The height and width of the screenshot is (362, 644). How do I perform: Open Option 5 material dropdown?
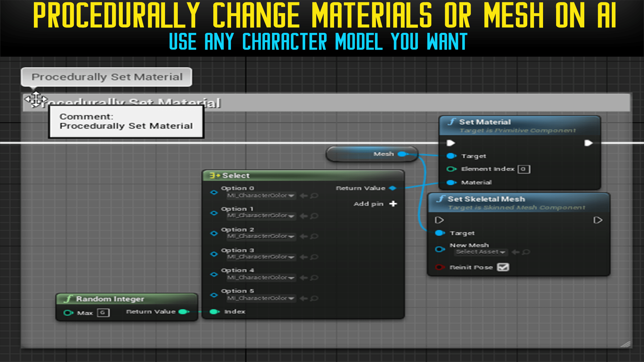point(261,298)
